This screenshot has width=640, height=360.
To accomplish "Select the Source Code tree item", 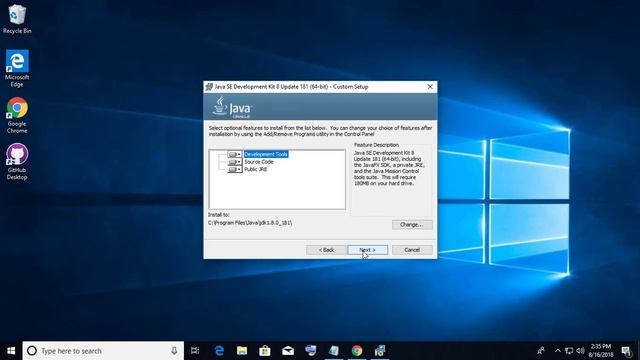I will (x=259, y=162).
